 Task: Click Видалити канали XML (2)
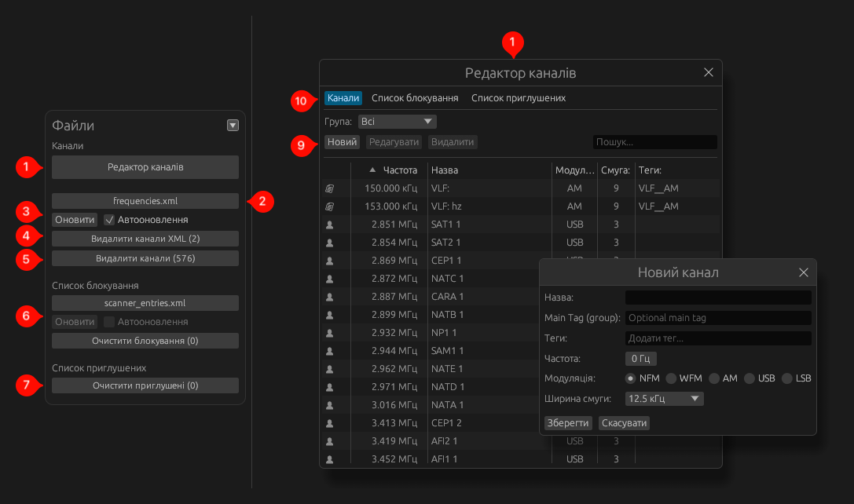tap(145, 239)
